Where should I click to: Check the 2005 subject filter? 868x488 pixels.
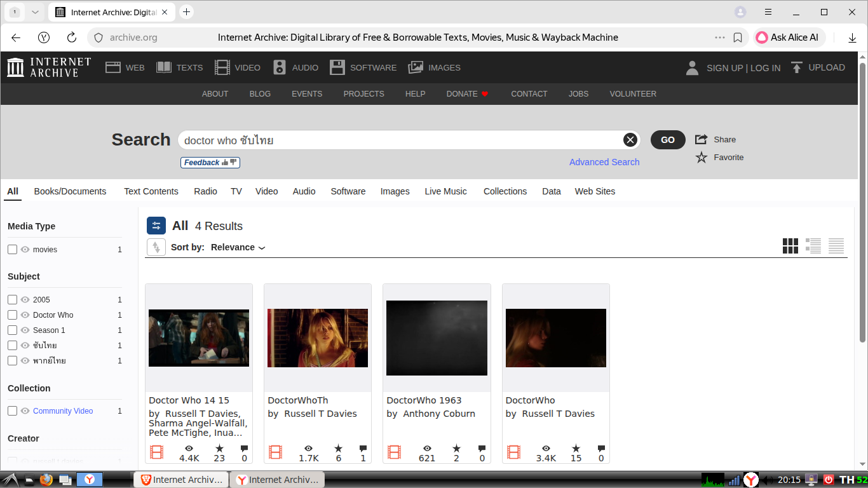(x=12, y=300)
